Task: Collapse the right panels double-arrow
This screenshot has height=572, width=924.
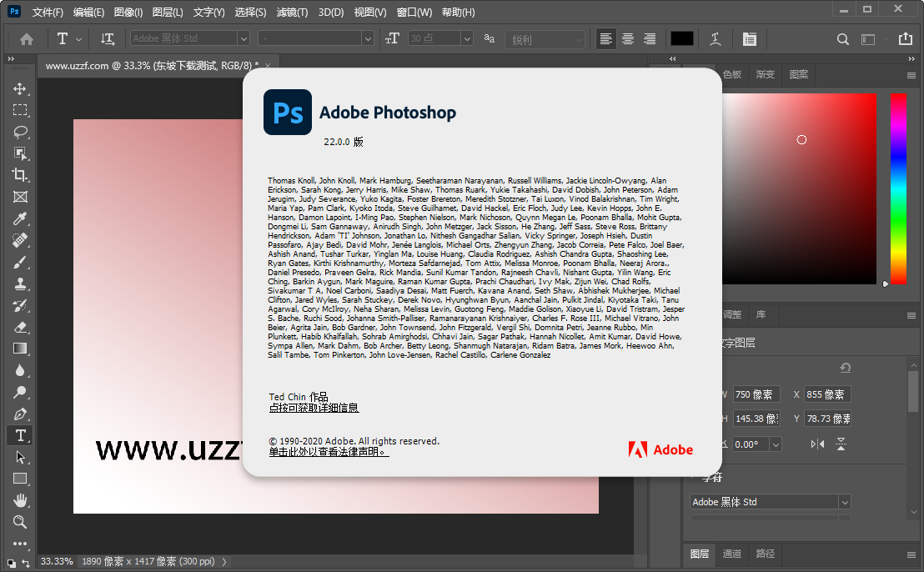Action: [x=911, y=58]
